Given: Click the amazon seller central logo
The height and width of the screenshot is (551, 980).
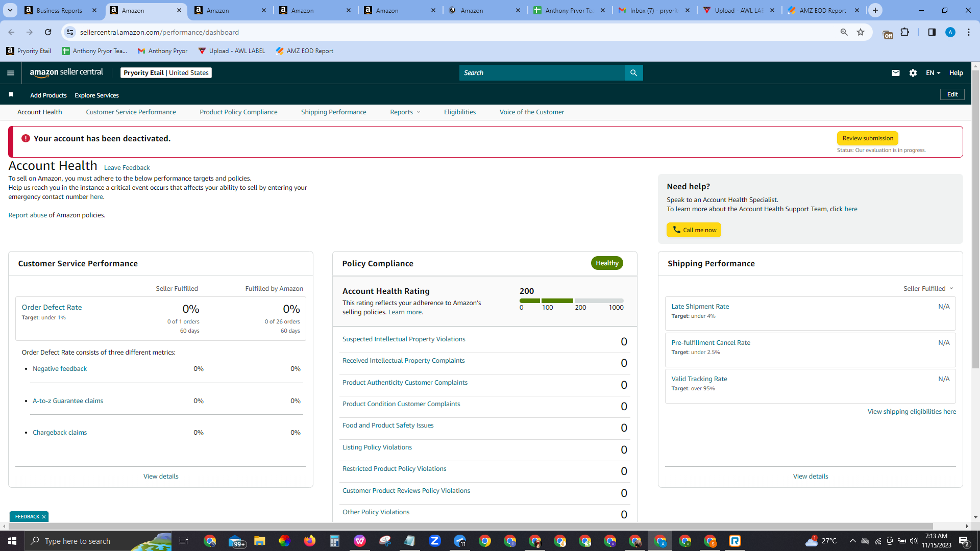Looking at the screenshot, I should click(x=66, y=72).
